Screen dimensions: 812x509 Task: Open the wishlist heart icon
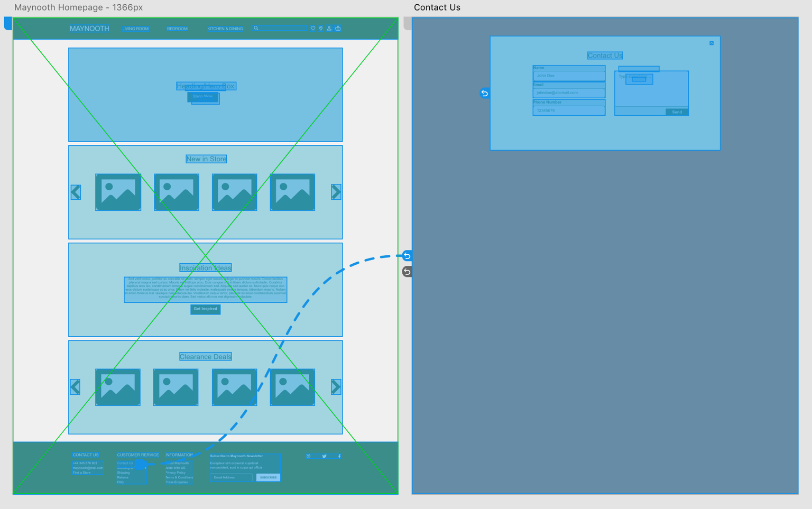point(313,29)
